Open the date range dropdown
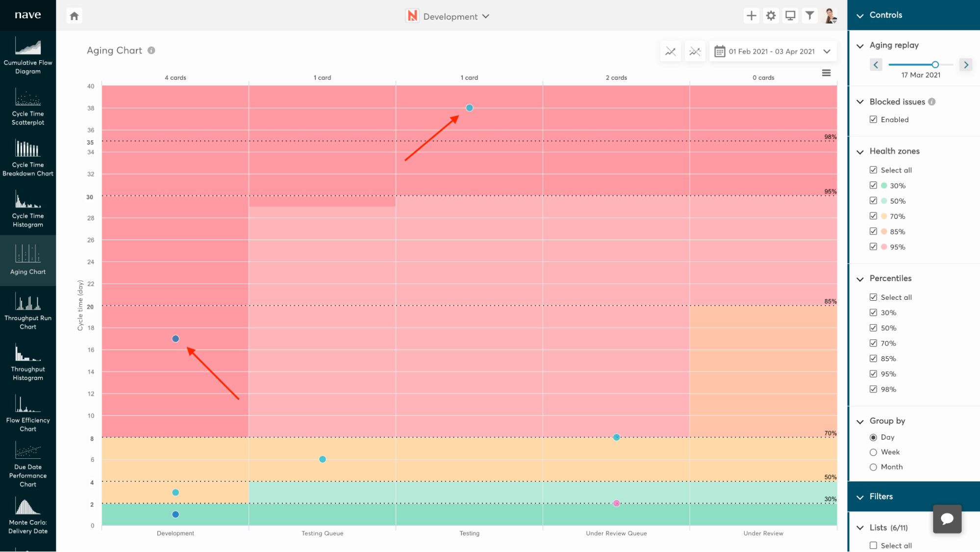The height and width of the screenshot is (552, 980). [773, 52]
